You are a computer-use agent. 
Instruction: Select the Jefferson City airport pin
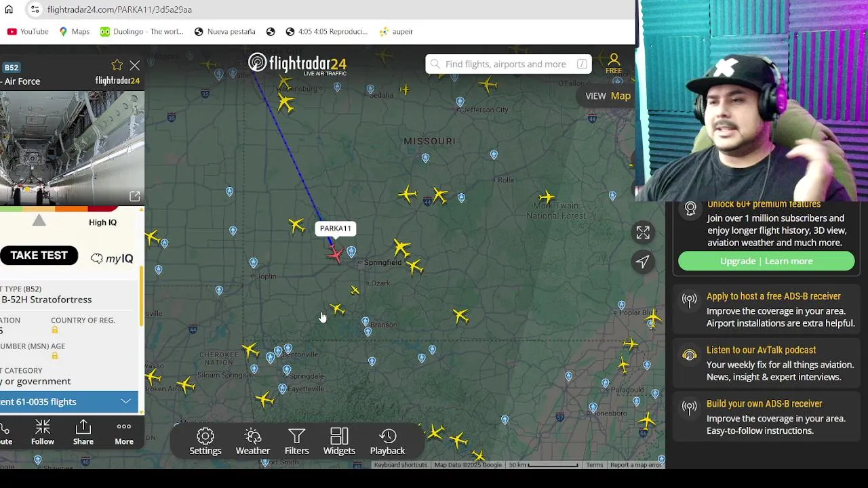click(460, 102)
